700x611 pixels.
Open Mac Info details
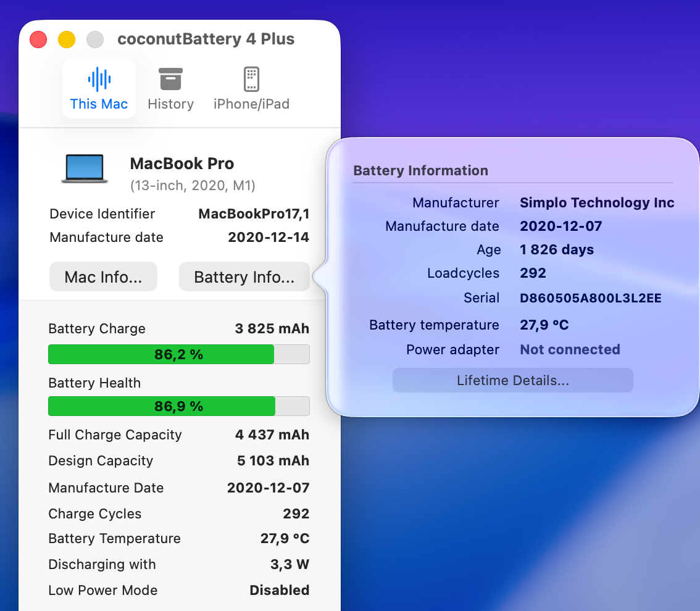pyautogui.click(x=103, y=276)
